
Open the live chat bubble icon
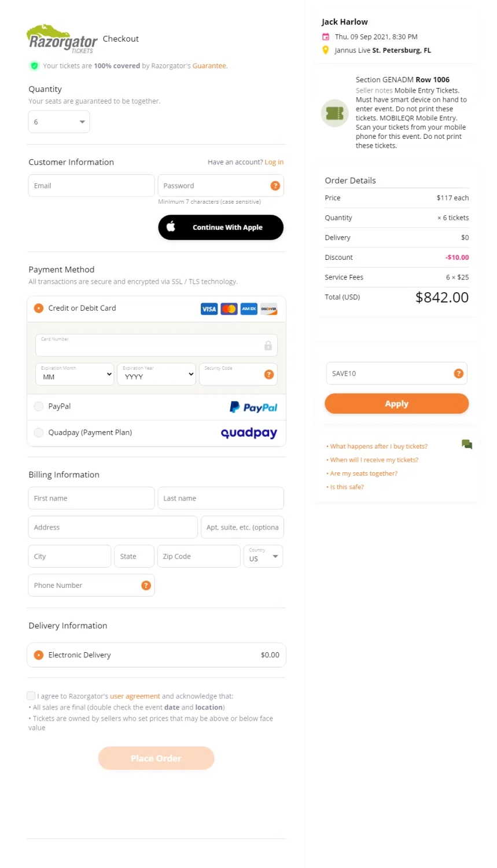[467, 444]
